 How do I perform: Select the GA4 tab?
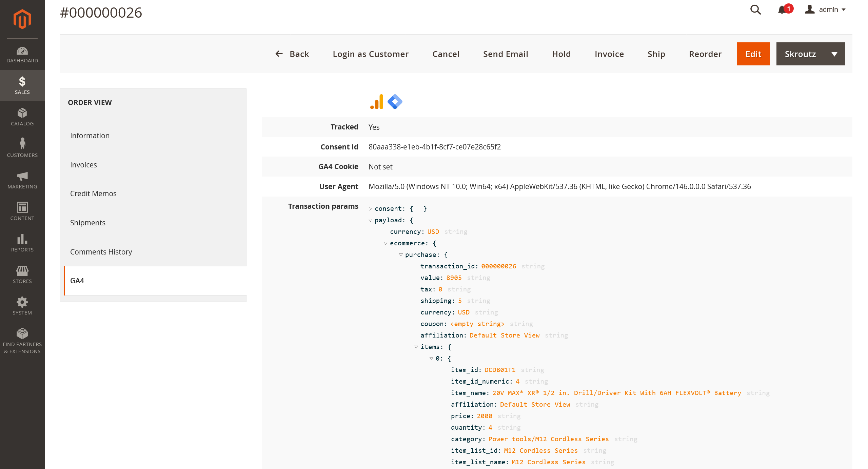click(x=155, y=281)
